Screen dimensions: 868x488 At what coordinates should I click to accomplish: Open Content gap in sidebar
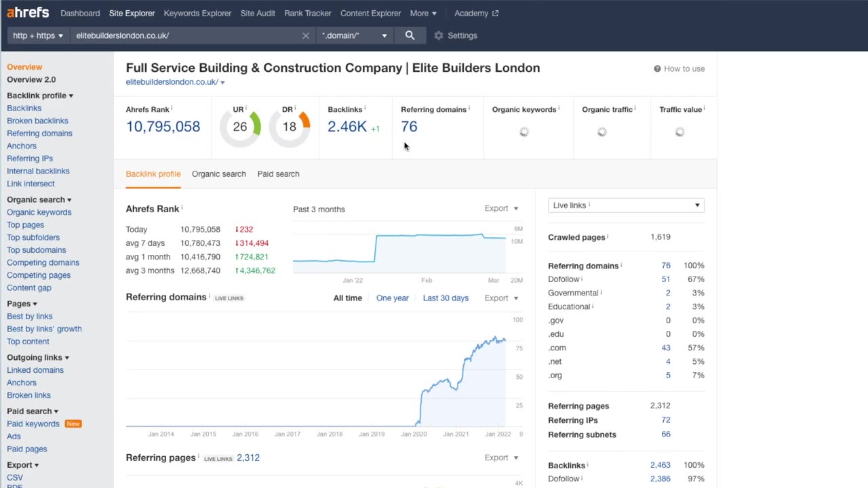[29, 288]
